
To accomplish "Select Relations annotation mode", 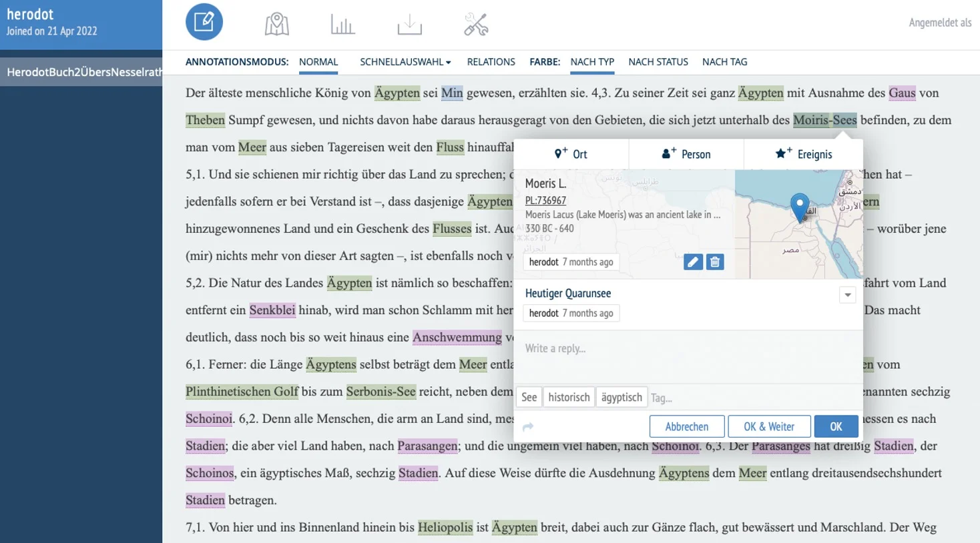I will [491, 62].
